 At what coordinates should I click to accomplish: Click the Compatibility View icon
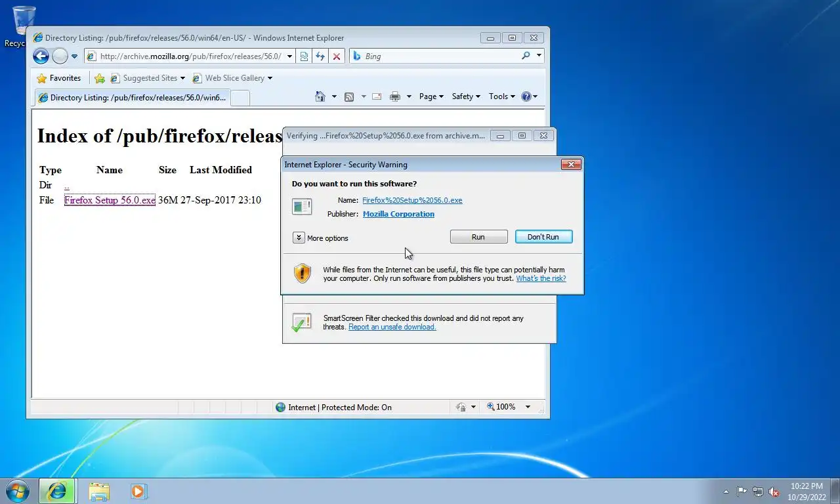pyautogui.click(x=304, y=56)
